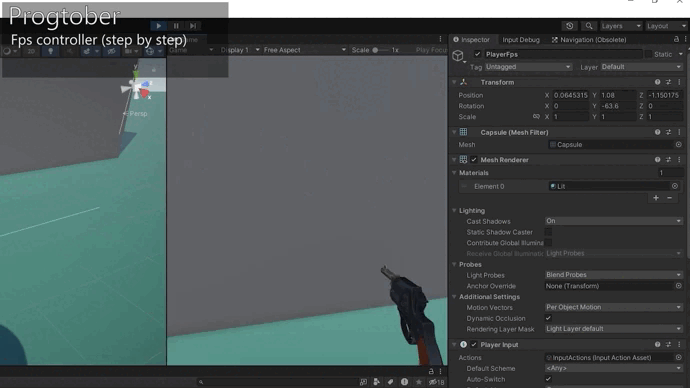Click the Step frame button

pos(193,26)
